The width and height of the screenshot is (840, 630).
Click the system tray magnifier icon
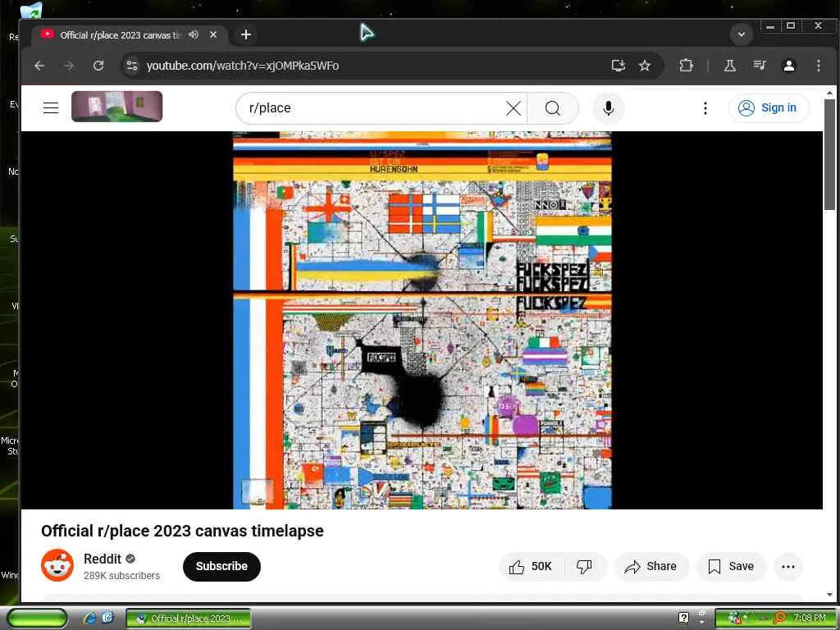(779, 618)
